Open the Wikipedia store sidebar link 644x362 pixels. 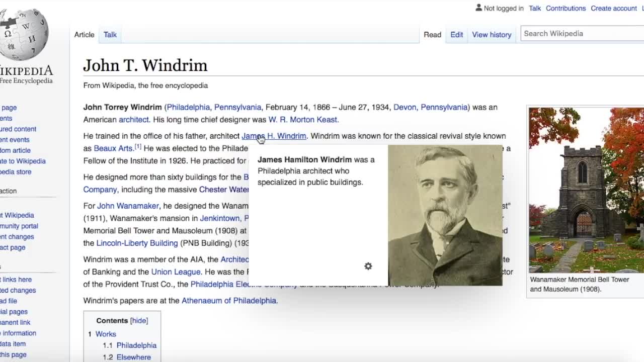coord(16,172)
